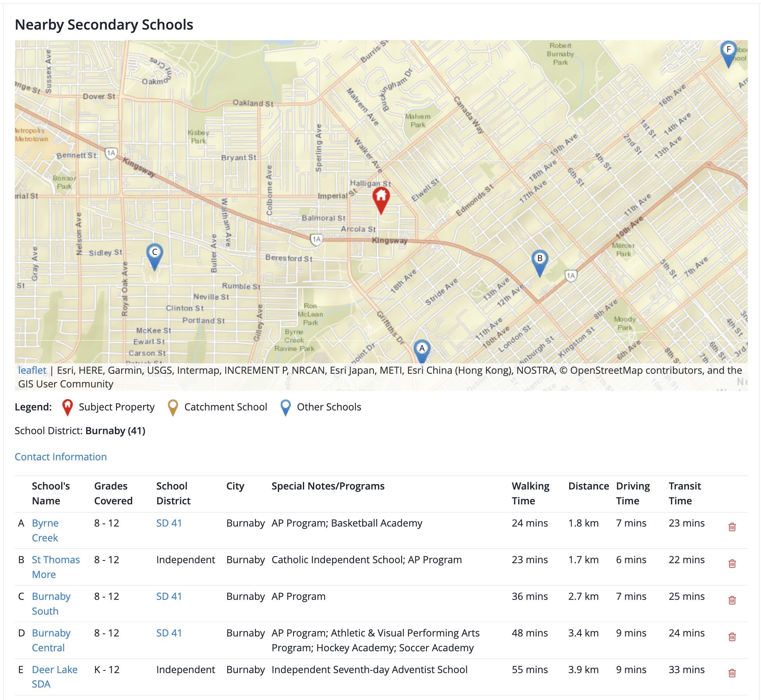Delete the Burnaby Central row using the trash icon
Image resolution: width=761 pixels, height=700 pixels.
(732, 637)
